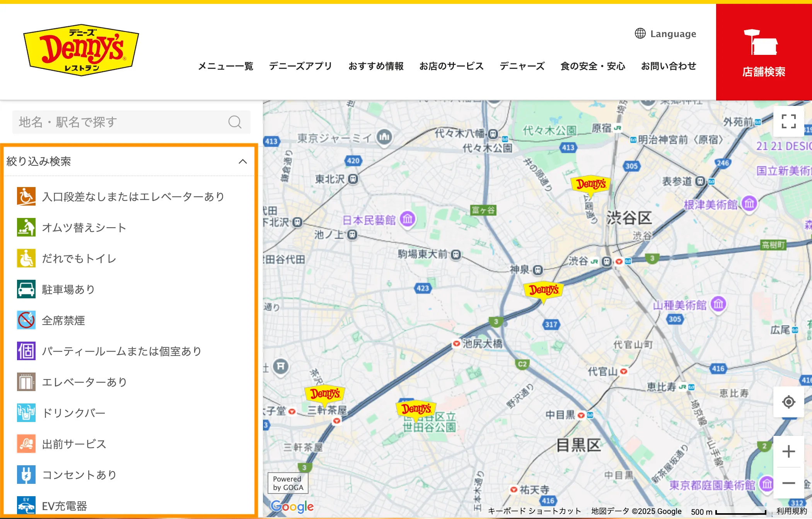Toggle the 全席禁煙 non-smoking filter
Image resolution: width=812 pixels, height=519 pixels.
26,320
